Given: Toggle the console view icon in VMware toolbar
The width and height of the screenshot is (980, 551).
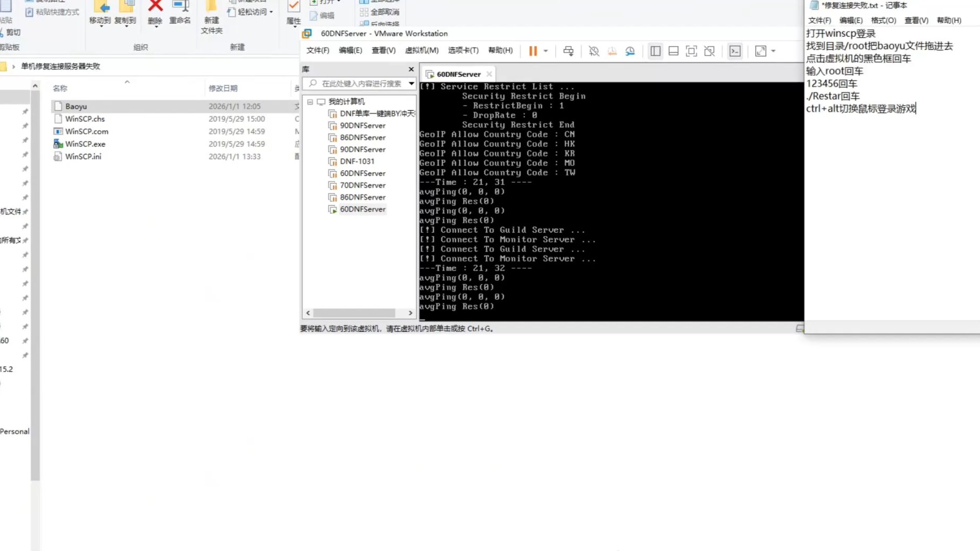Looking at the screenshot, I should (x=735, y=51).
